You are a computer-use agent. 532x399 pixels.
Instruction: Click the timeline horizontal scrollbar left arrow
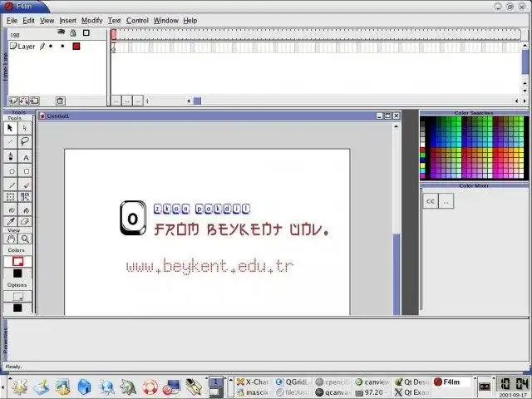[189, 101]
